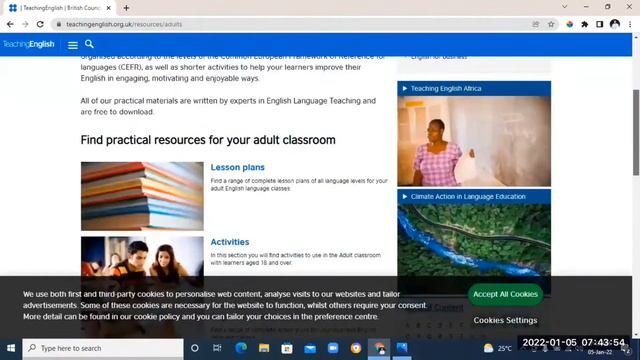Viewport: 640px width, 360px height.
Task: Open Microsoft Store from taskbar
Action: click(x=287, y=348)
